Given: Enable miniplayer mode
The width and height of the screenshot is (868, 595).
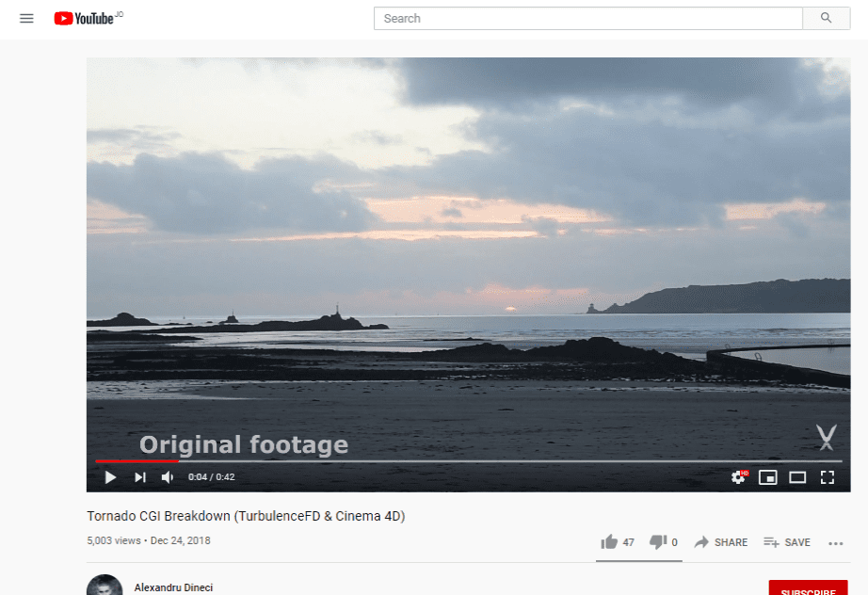Looking at the screenshot, I should tap(768, 477).
